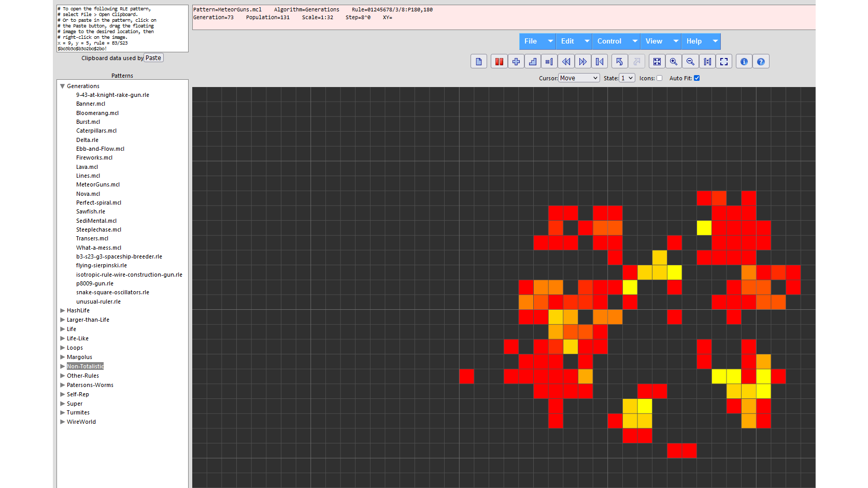
Task: Expand the WireWorld folder
Action: pyautogui.click(x=62, y=422)
